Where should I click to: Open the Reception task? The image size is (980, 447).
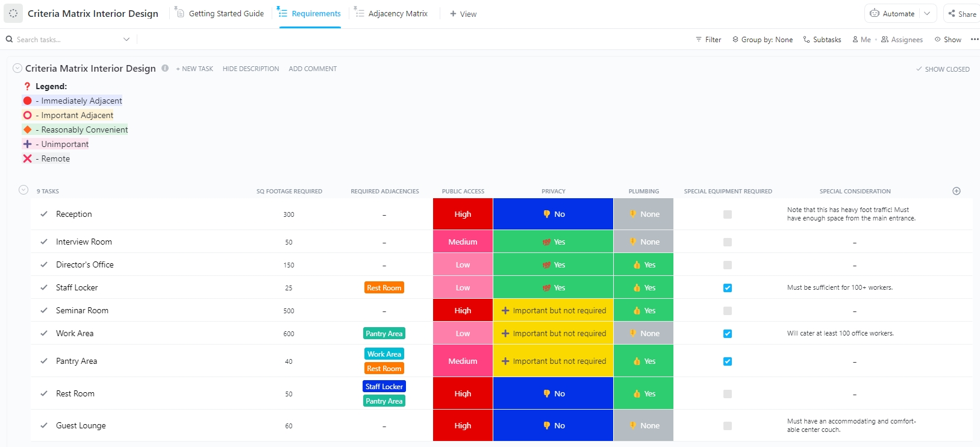[74, 214]
